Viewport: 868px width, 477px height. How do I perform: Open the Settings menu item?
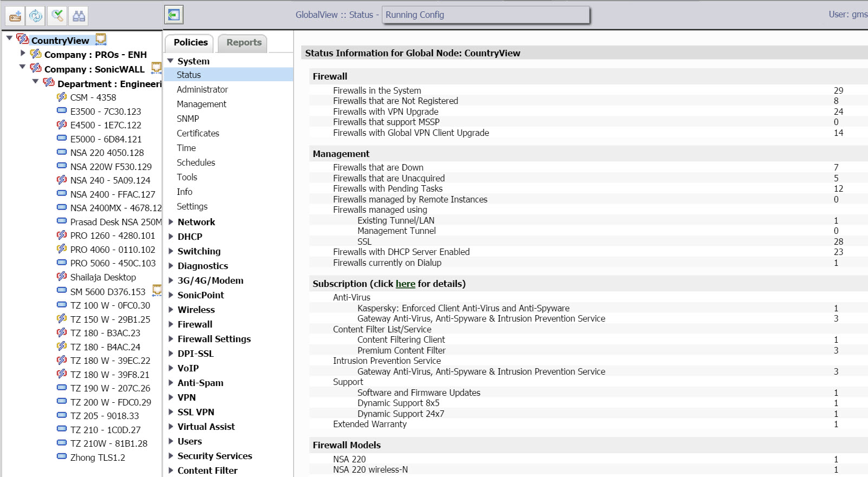click(192, 206)
